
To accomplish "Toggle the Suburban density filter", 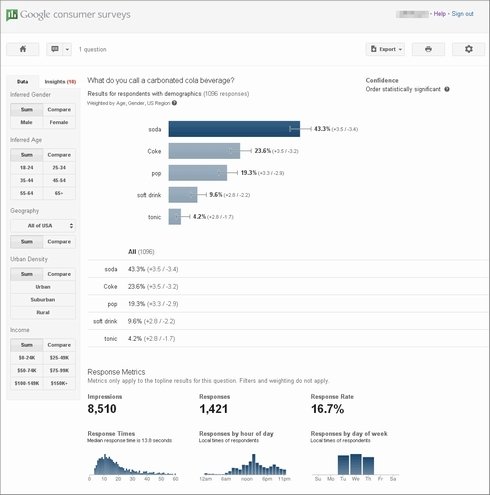I will [x=43, y=300].
